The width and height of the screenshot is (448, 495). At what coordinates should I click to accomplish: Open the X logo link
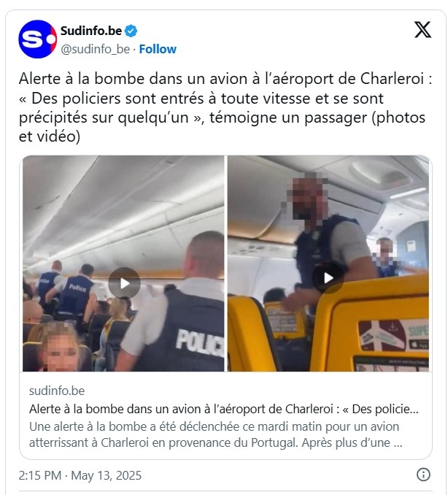(422, 30)
